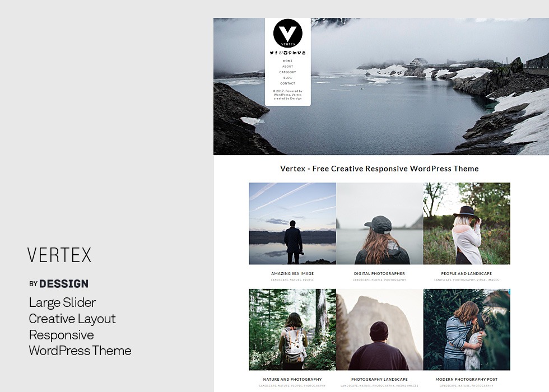Open the Digital Photographer post title
The height and width of the screenshot is (392, 549).
tap(379, 273)
